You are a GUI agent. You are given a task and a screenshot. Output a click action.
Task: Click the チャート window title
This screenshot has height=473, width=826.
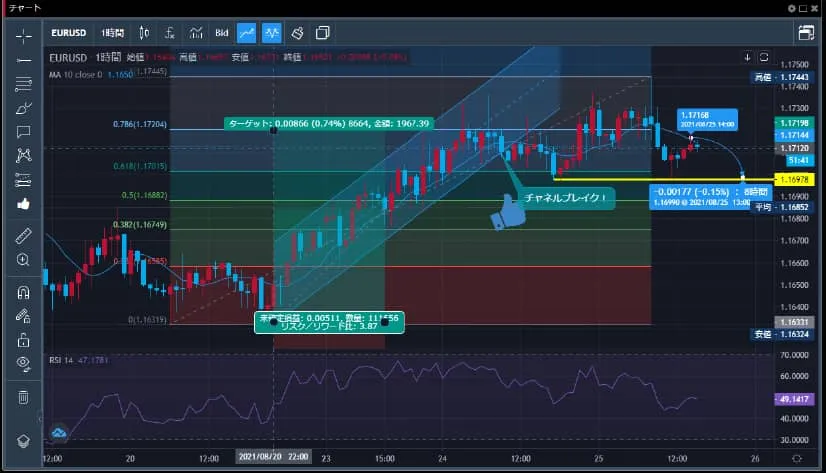[25, 8]
